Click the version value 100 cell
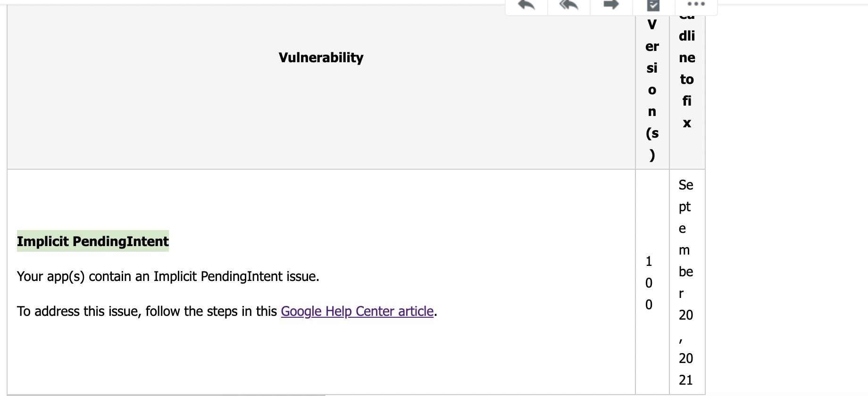The height and width of the screenshot is (396, 868). (x=649, y=283)
